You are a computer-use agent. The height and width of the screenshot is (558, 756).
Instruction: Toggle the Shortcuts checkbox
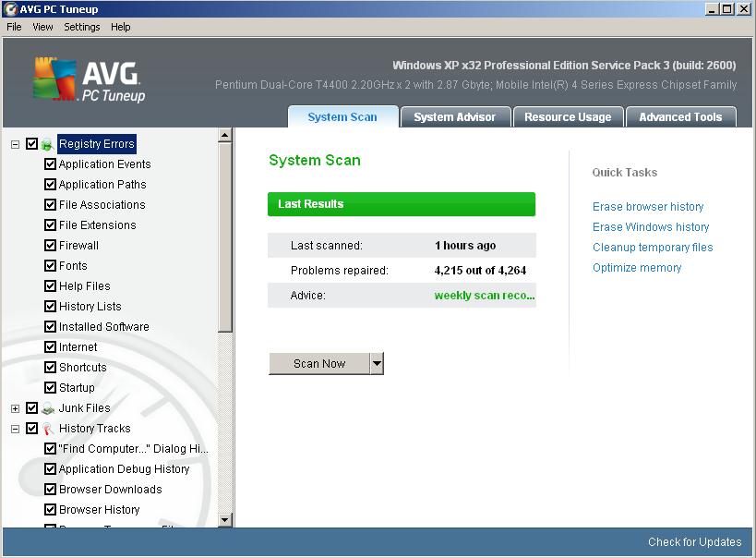(50, 368)
